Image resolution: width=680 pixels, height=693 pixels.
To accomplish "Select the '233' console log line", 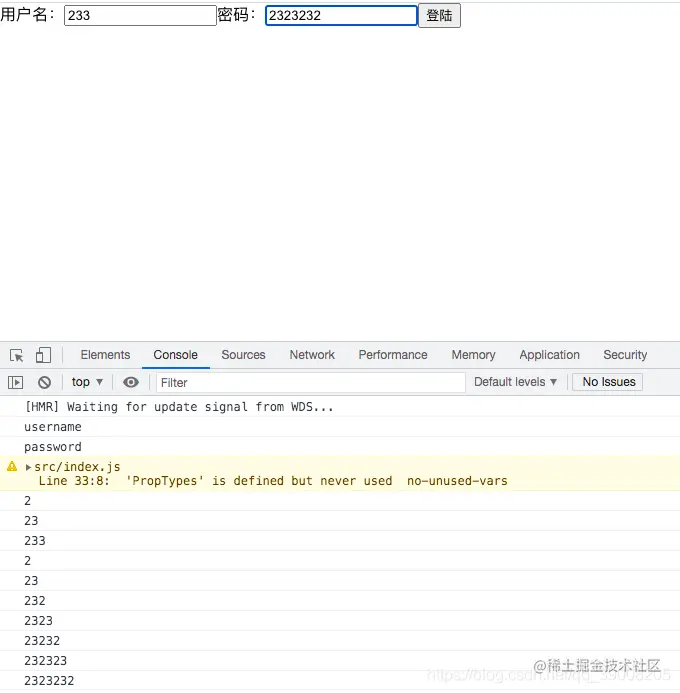I will pyautogui.click(x=340, y=541).
